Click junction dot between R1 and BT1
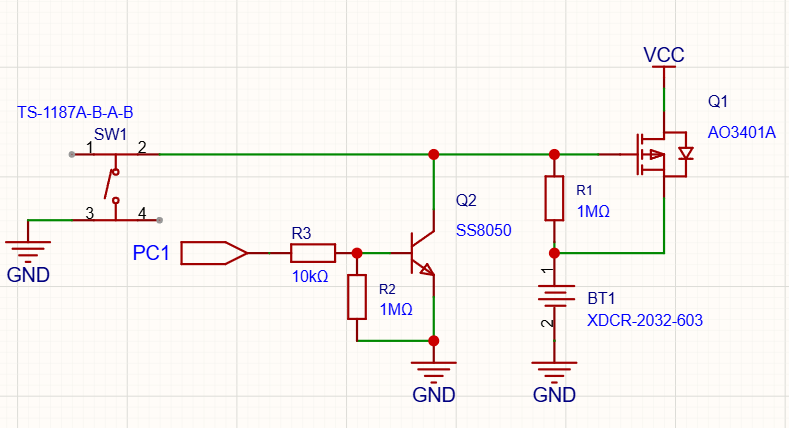789x428 pixels. (554, 253)
